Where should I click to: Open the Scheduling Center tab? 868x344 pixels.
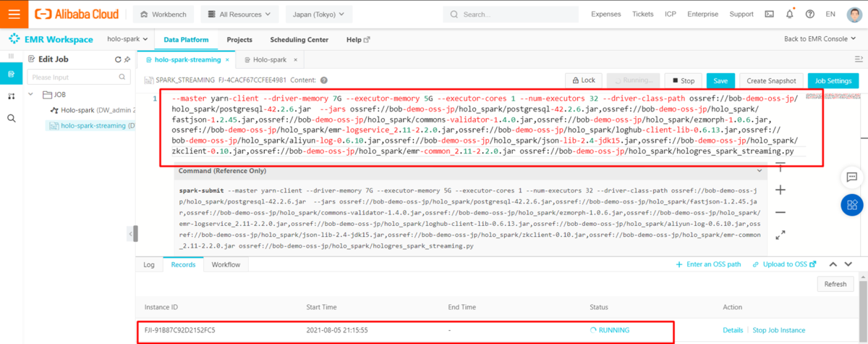point(299,40)
